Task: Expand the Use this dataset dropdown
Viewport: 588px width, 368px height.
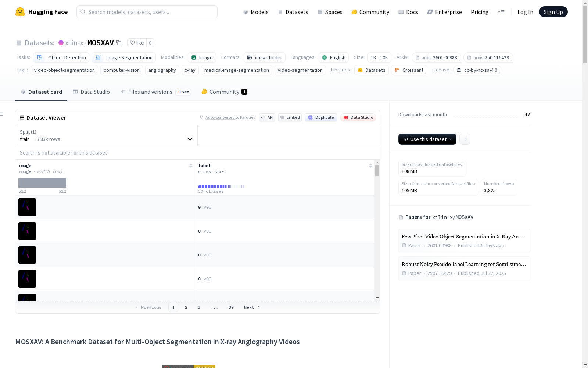Action: [427, 139]
